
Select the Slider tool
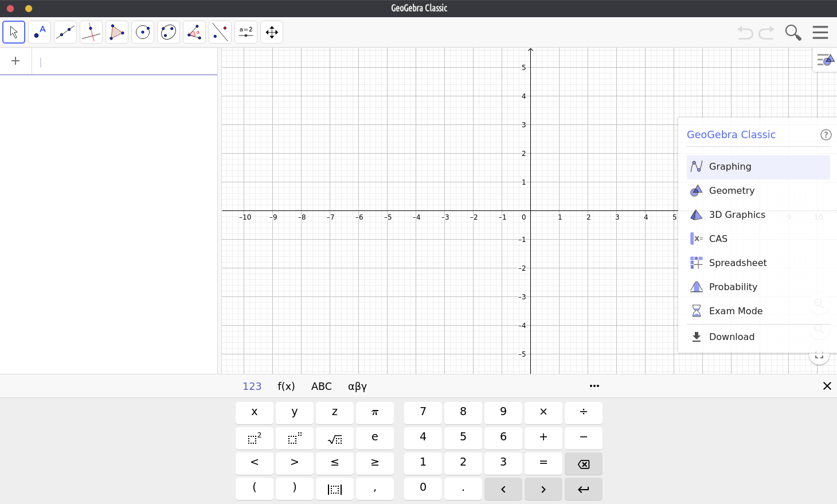coord(246,32)
